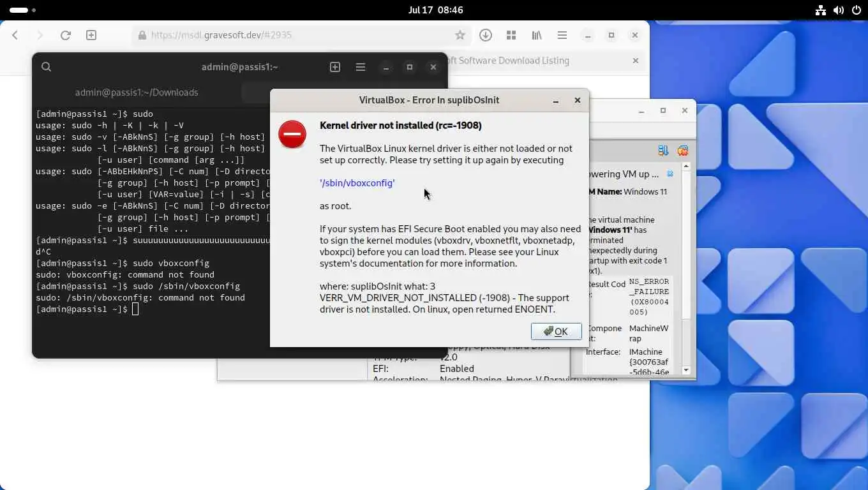
Task: Open browser application menu
Action: (x=562, y=35)
